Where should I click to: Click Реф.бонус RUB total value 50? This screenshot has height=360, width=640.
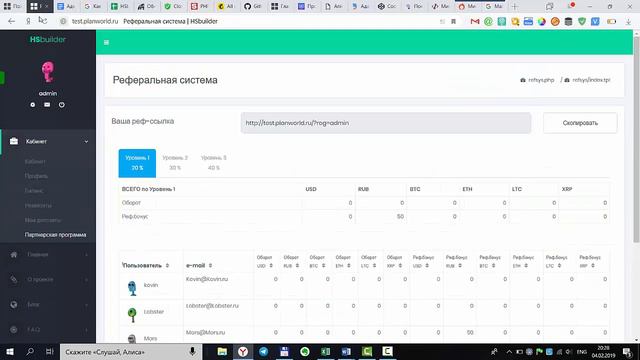tap(400, 216)
